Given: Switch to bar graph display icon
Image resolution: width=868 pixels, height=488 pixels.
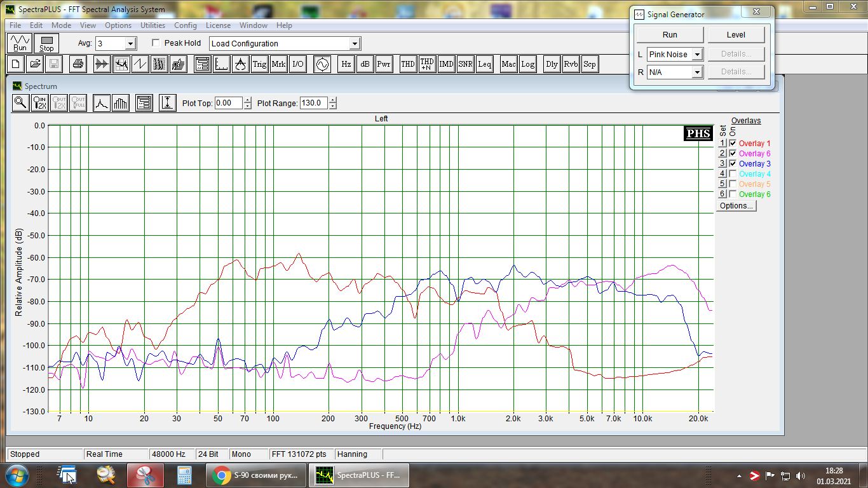Looking at the screenshot, I should click(x=121, y=103).
